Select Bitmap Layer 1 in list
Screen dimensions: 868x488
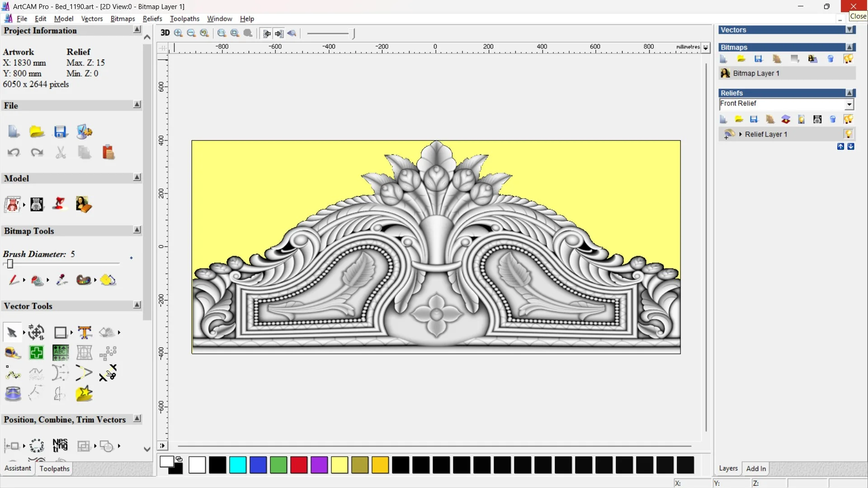[756, 73]
